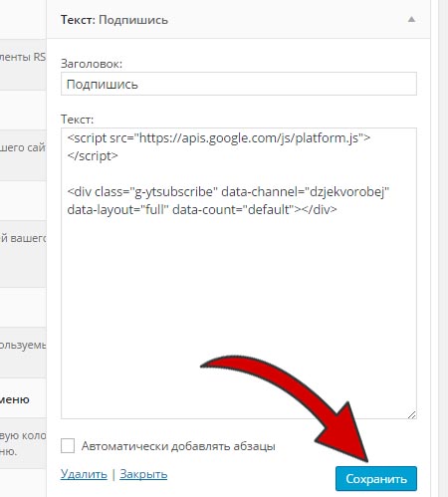
Task: Focus the Заголовок field containing Подпишись
Action: tap(239, 84)
